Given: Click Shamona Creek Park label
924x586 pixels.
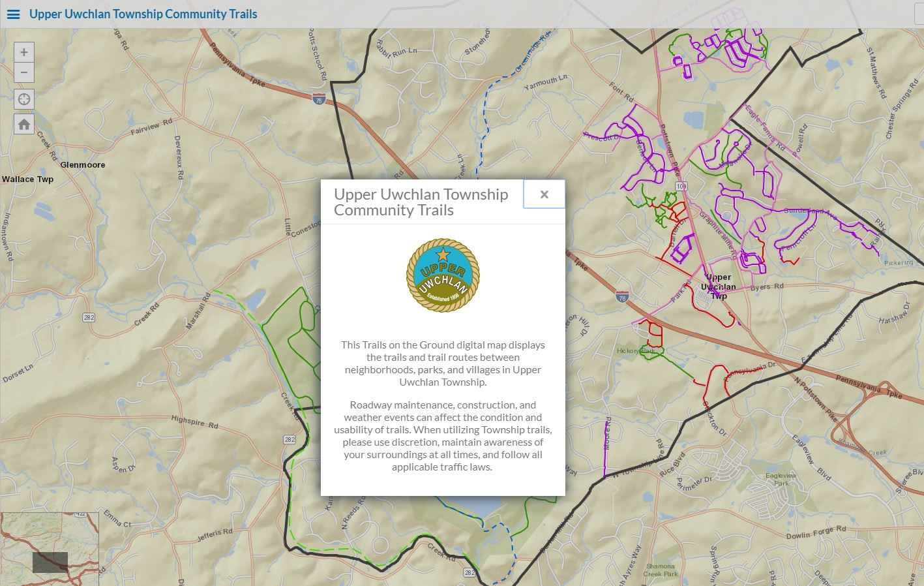Looking at the screenshot, I should [x=661, y=570].
